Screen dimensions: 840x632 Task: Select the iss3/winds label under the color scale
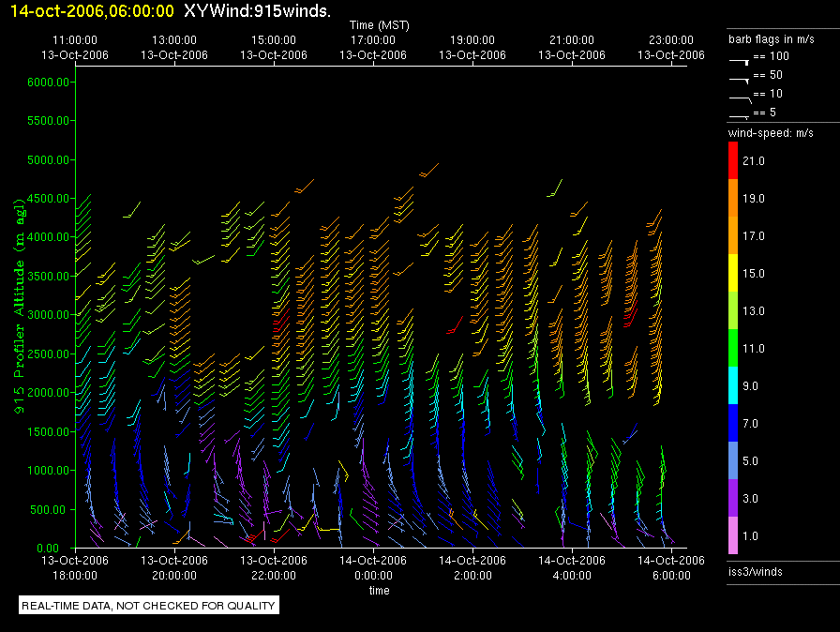point(755,571)
